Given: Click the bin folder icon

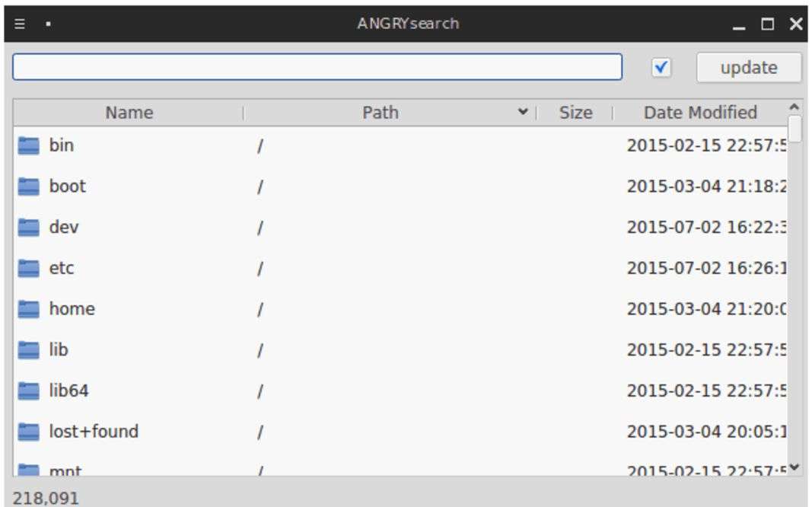Looking at the screenshot, I should [29, 145].
